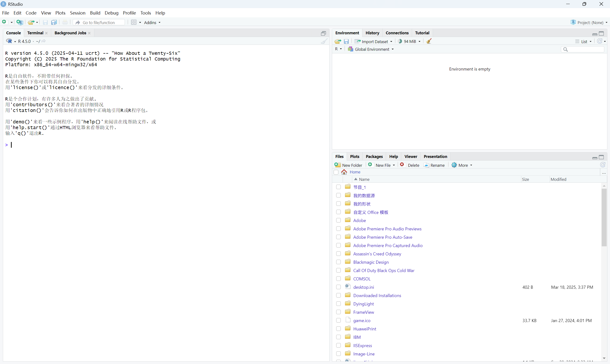Tick the DyingLight folder checkbox
This screenshot has height=364, width=610.
pyautogui.click(x=339, y=304)
